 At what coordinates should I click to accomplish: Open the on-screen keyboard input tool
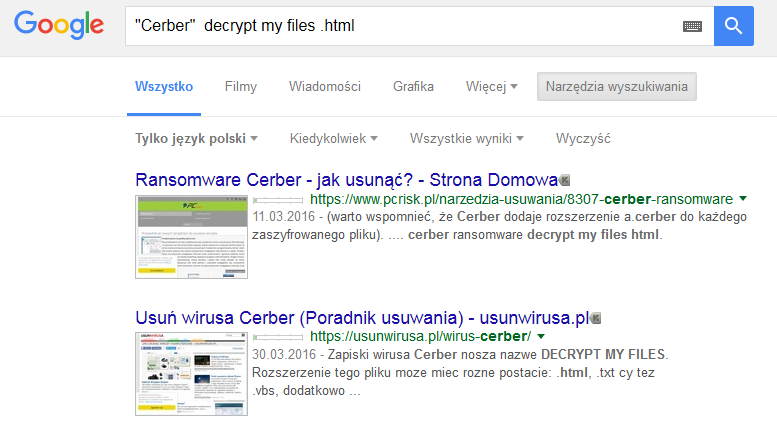pyautogui.click(x=692, y=27)
